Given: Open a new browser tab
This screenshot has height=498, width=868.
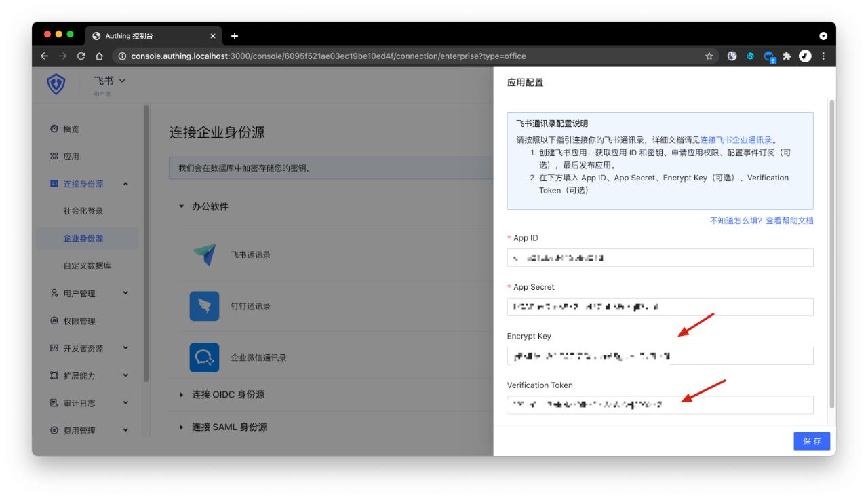Looking at the screenshot, I should coord(235,35).
